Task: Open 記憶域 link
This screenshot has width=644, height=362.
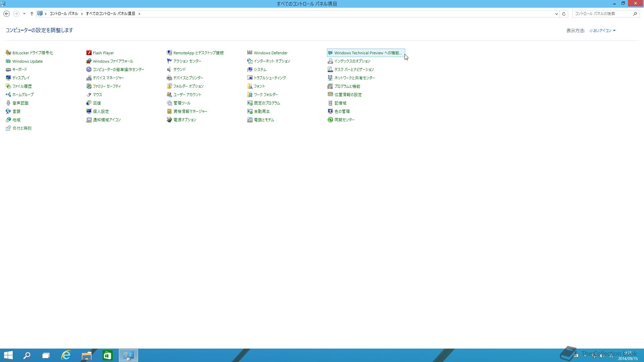Action: coord(340,103)
